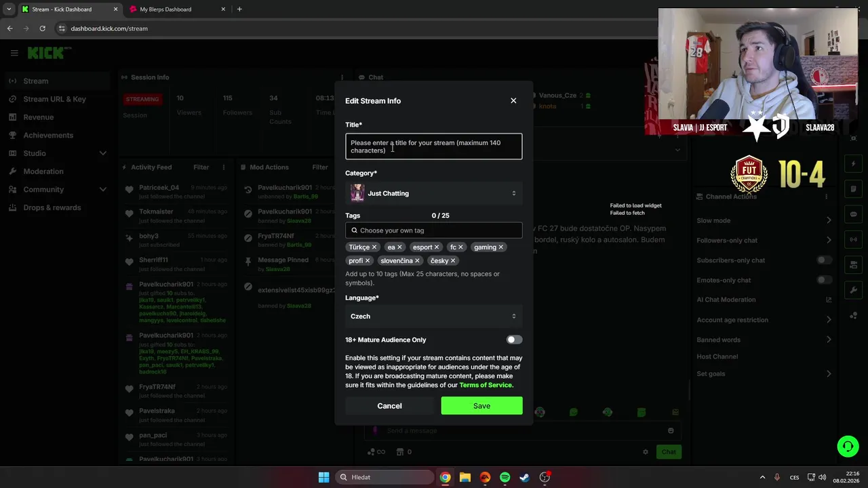Open Activity Feed Filter

pyautogui.click(x=201, y=167)
